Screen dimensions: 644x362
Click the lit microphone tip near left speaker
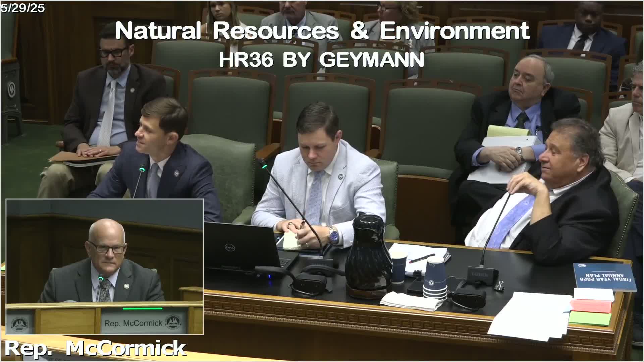142,169
